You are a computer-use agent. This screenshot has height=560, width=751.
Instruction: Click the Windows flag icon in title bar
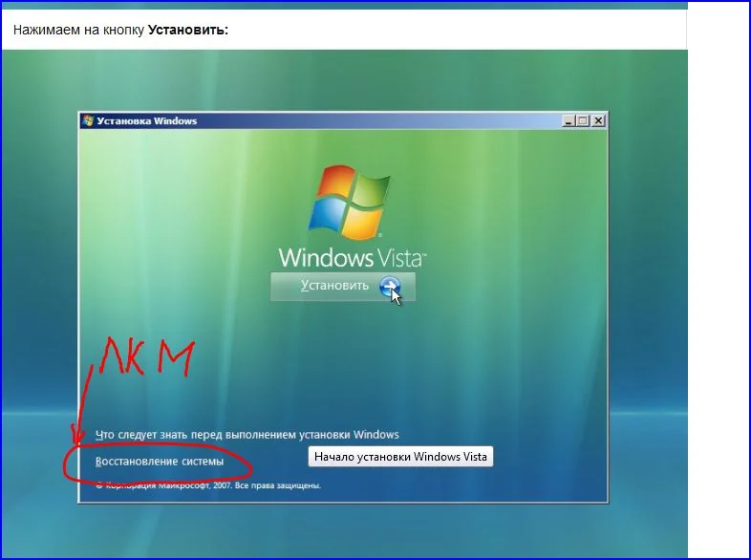click(x=88, y=120)
